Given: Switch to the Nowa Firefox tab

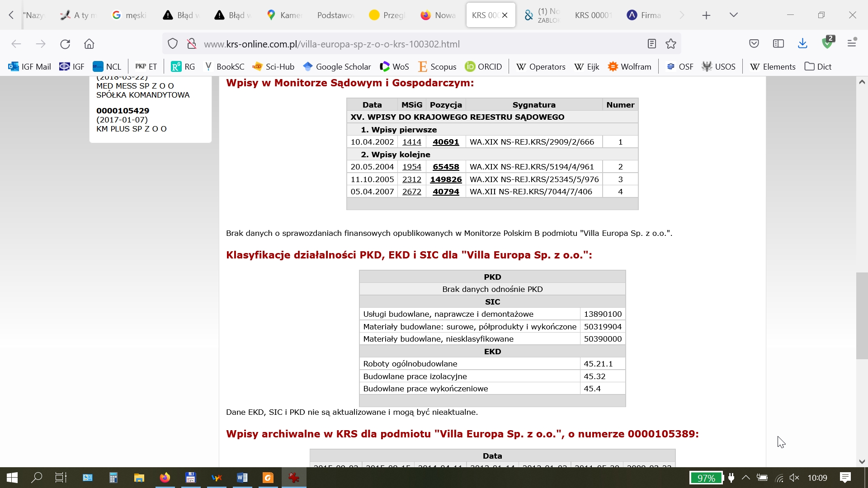Looking at the screenshot, I should [x=439, y=15].
